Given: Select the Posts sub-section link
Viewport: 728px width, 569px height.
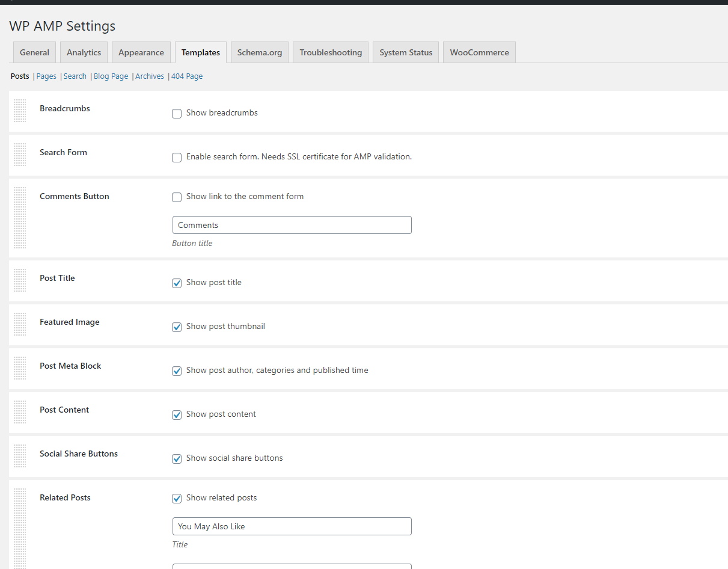Looking at the screenshot, I should (x=20, y=76).
